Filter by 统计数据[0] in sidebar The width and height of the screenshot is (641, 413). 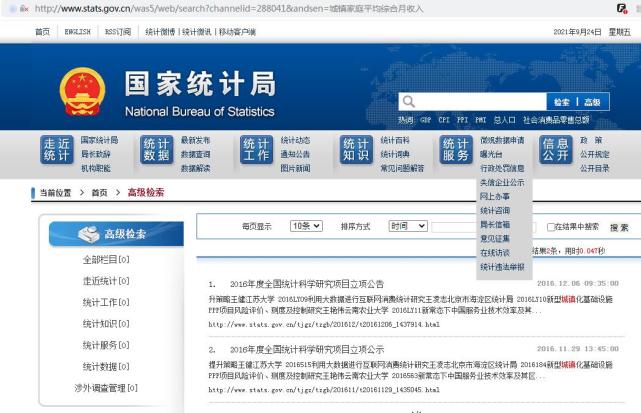[106, 366]
